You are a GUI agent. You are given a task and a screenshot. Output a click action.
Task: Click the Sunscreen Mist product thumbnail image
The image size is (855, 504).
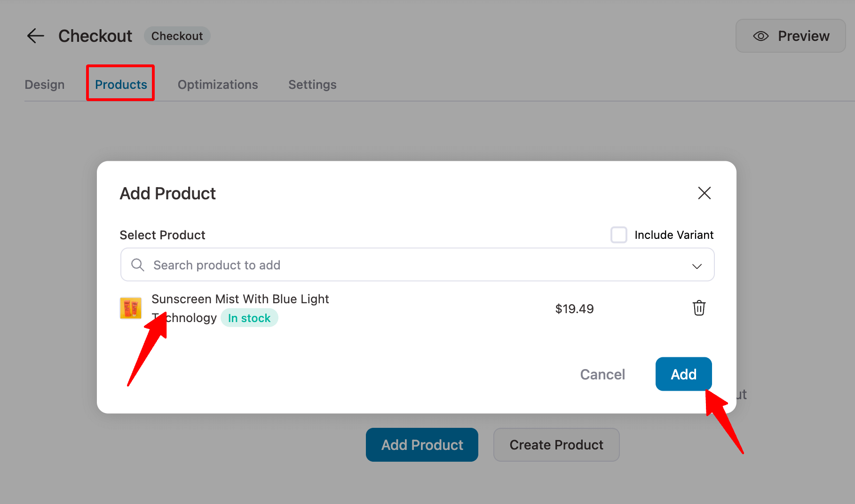coord(131,308)
